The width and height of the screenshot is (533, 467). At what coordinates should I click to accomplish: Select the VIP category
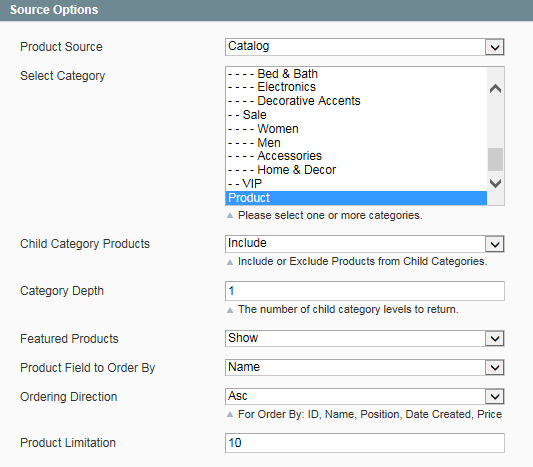[x=356, y=184]
